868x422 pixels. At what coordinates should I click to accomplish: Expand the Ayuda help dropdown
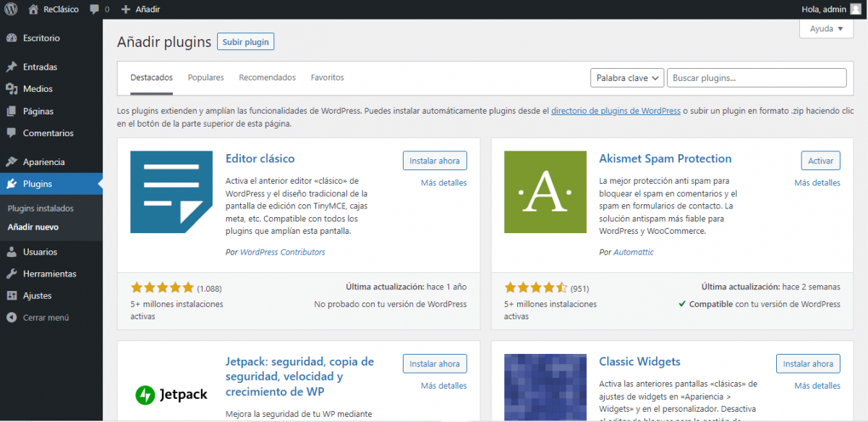pos(826,29)
